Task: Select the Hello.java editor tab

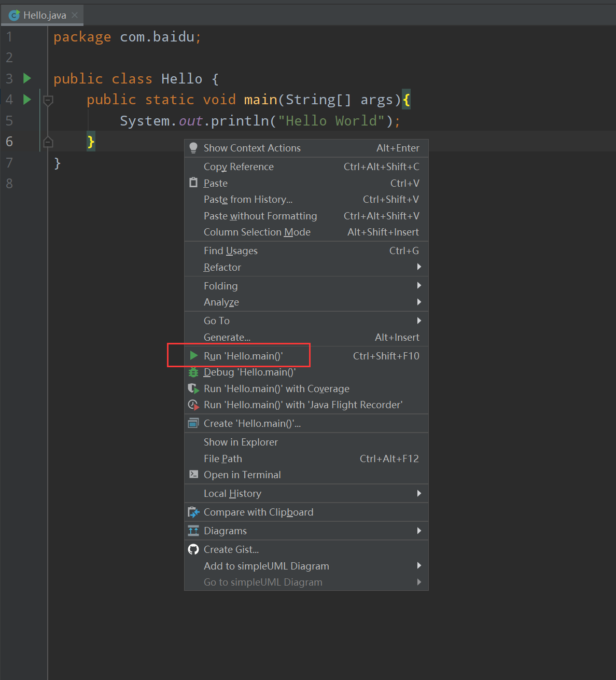Action: pyautogui.click(x=43, y=15)
